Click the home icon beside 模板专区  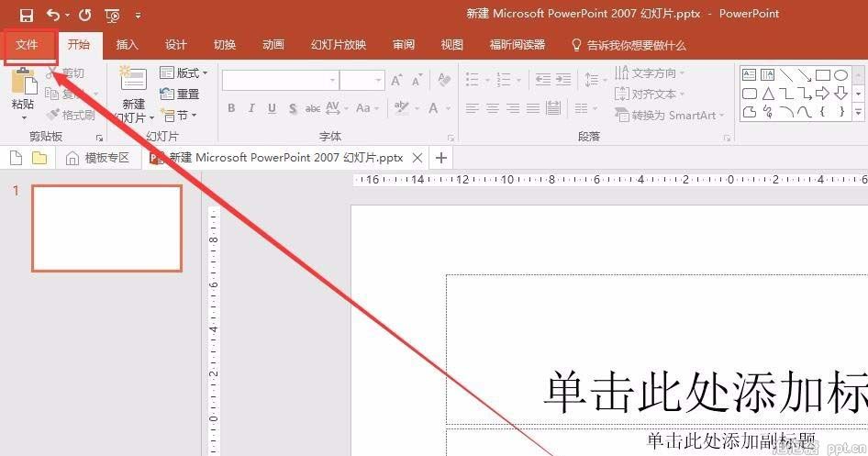pyautogui.click(x=72, y=158)
